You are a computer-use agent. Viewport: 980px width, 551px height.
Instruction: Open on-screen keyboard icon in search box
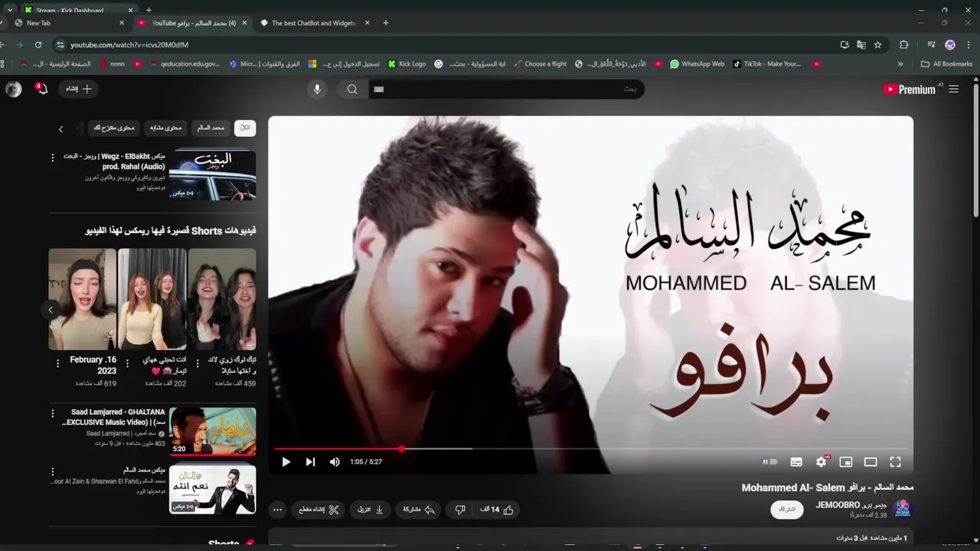click(379, 90)
